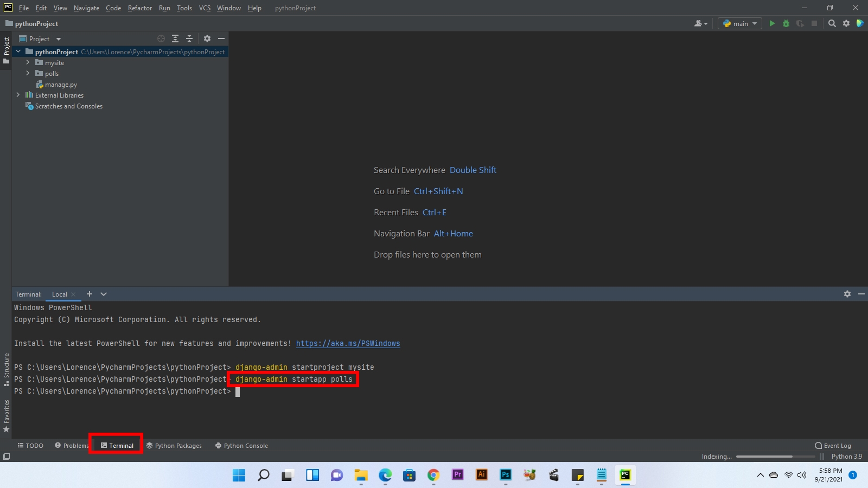Open the VCS menu

coord(205,8)
